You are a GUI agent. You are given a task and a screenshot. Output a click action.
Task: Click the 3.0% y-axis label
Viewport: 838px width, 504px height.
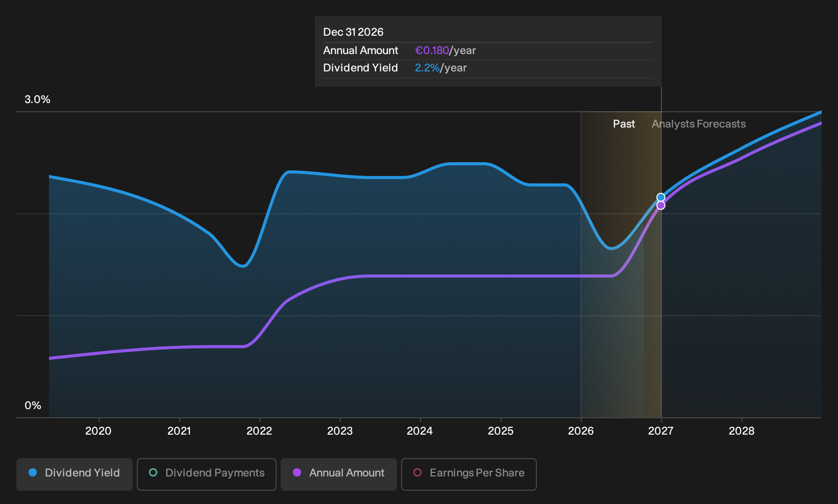pos(37,99)
